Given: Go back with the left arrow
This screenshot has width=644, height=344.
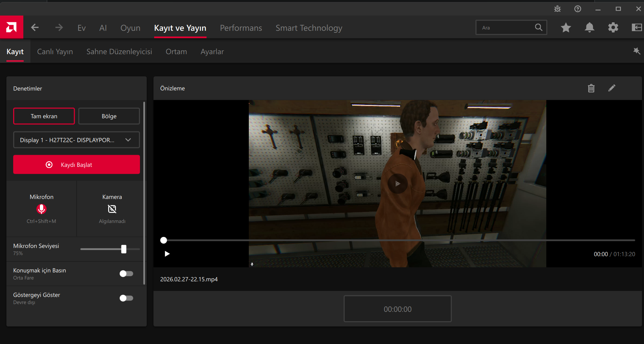Looking at the screenshot, I should [x=35, y=27].
